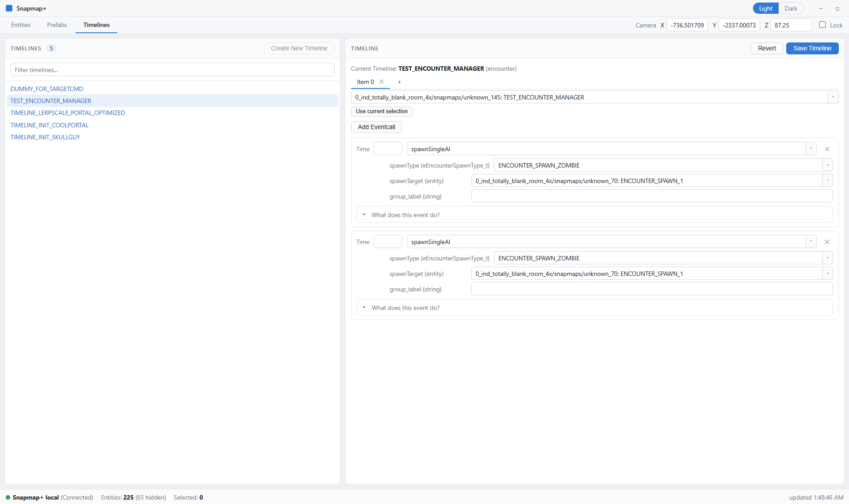Click the green connection status dot
The image size is (849, 504).
(8, 497)
